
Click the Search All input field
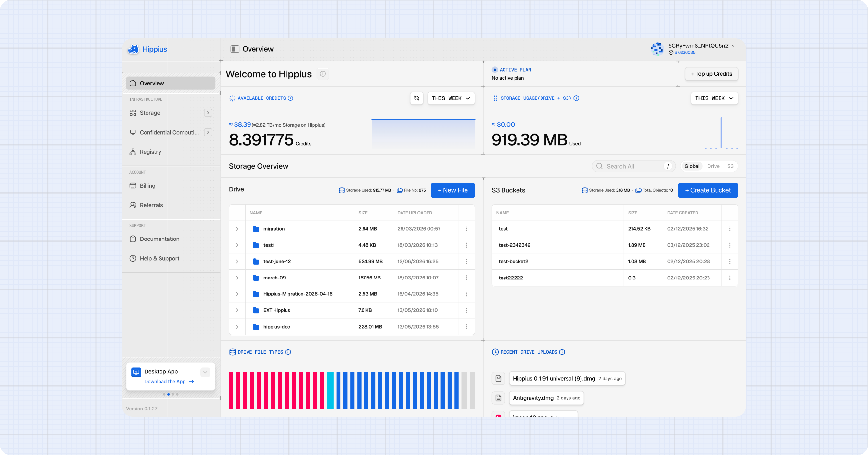(633, 166)
